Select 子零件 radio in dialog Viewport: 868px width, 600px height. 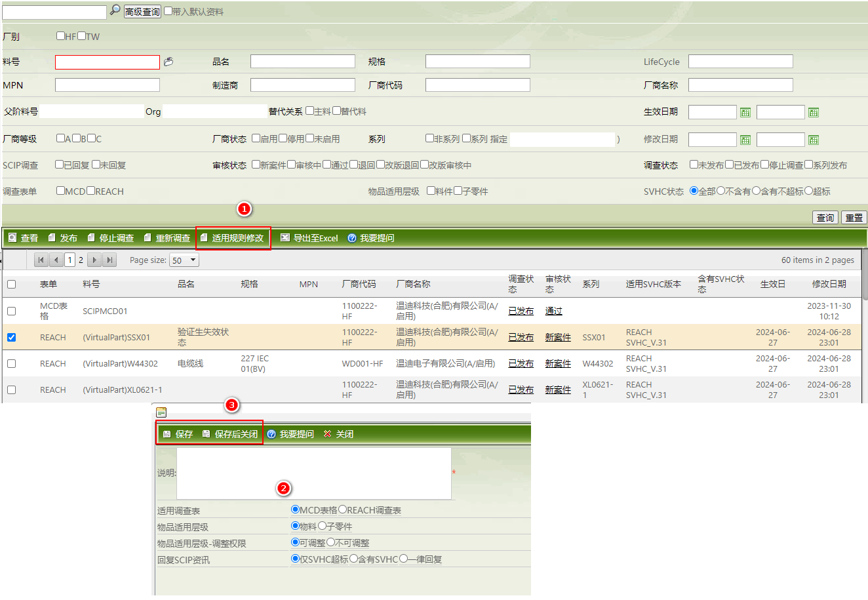322,526
